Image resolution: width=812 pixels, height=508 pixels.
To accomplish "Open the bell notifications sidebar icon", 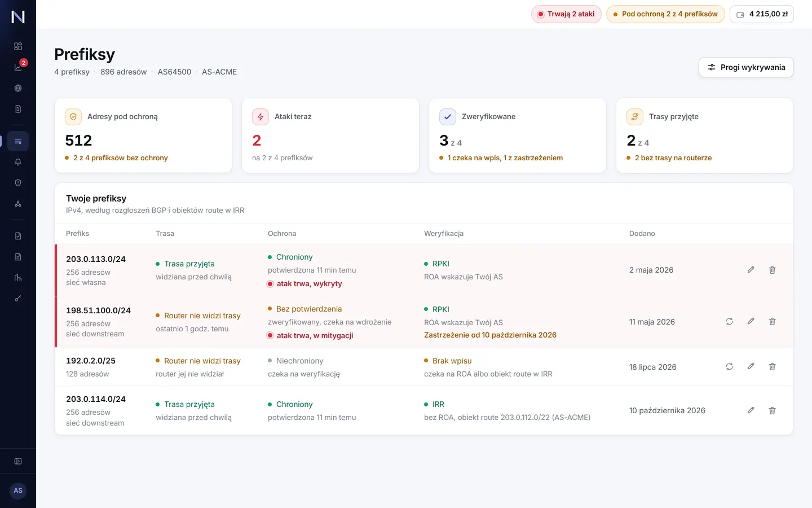I will pos(18,162).
